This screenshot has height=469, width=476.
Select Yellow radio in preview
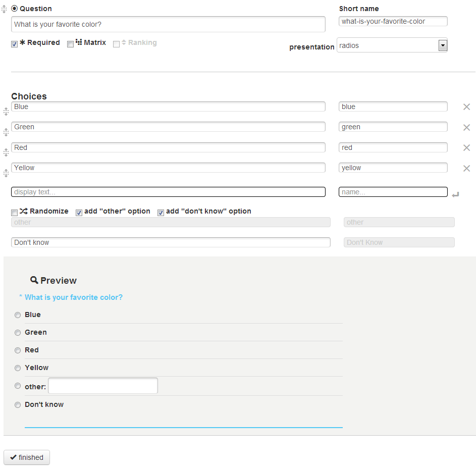[18, 368]
